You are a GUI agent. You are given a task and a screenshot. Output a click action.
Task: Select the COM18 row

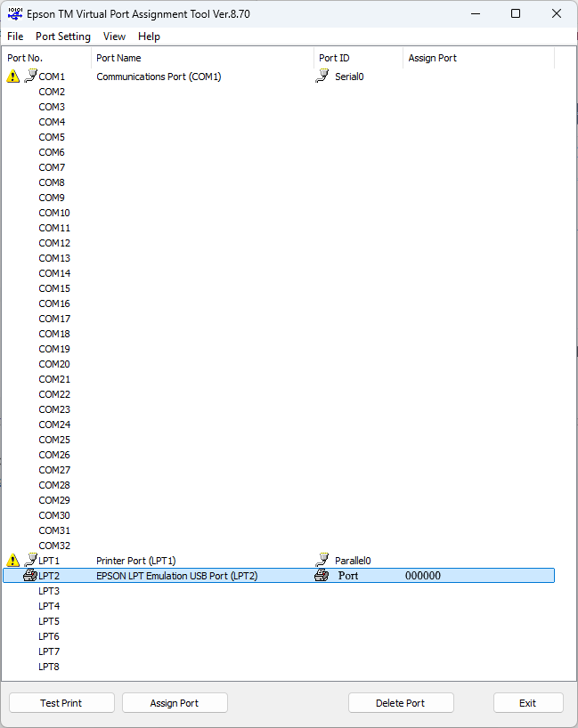click(54, 334)
